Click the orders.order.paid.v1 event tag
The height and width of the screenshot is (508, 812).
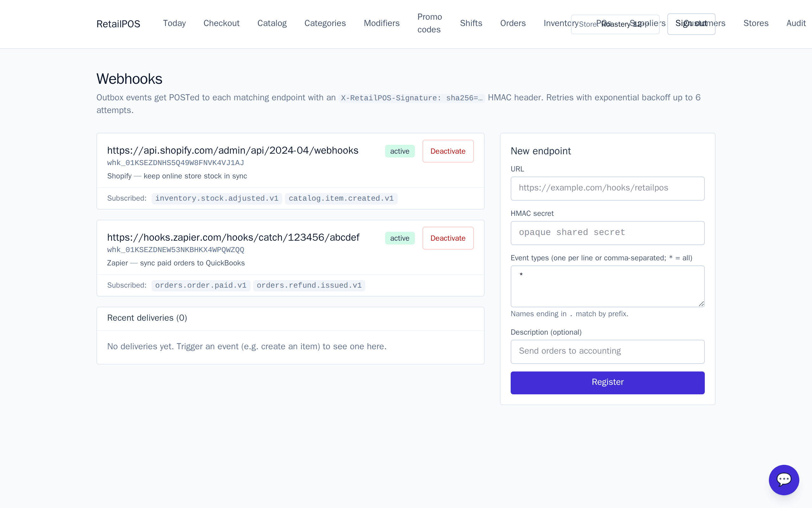201,285
